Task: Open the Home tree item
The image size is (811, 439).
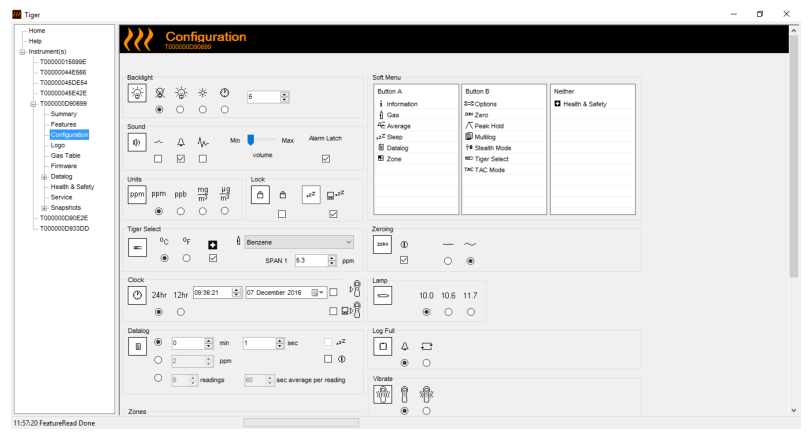Action: pyautogui.click(x=37, y=31)
